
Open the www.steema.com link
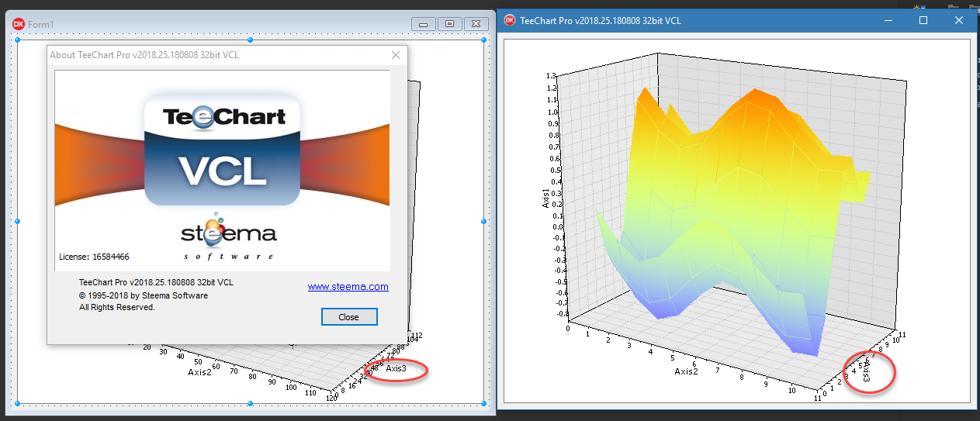pyautogui.click(x=348, y=287)
